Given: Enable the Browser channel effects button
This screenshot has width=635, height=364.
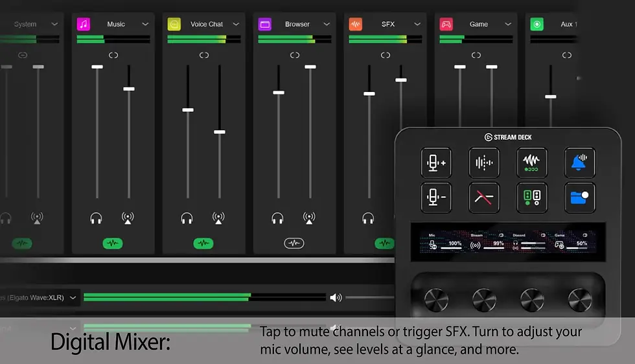Looking at the screenshot, I should [294, 244].
